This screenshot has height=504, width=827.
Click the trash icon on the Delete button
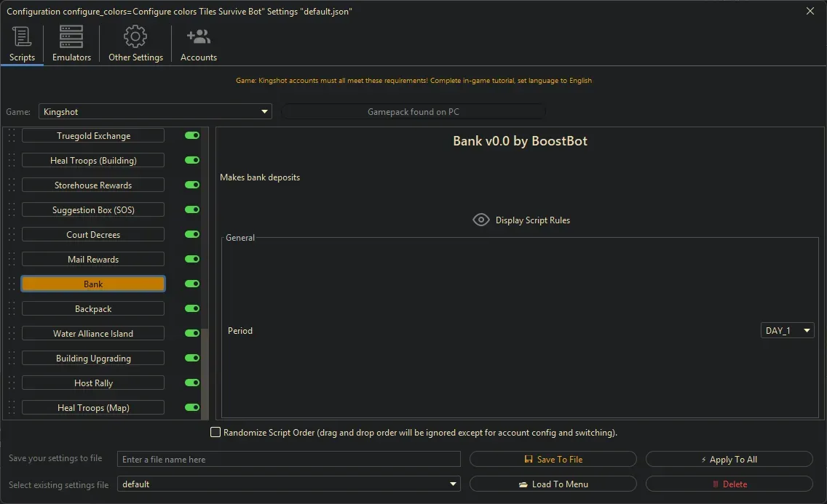716,484
